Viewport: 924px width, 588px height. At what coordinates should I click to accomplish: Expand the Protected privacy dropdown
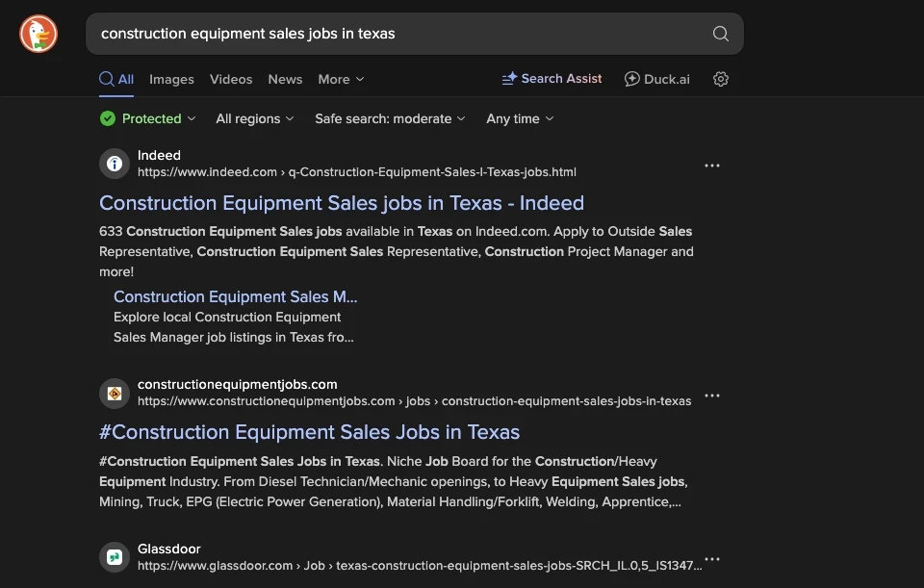(148, 118)
